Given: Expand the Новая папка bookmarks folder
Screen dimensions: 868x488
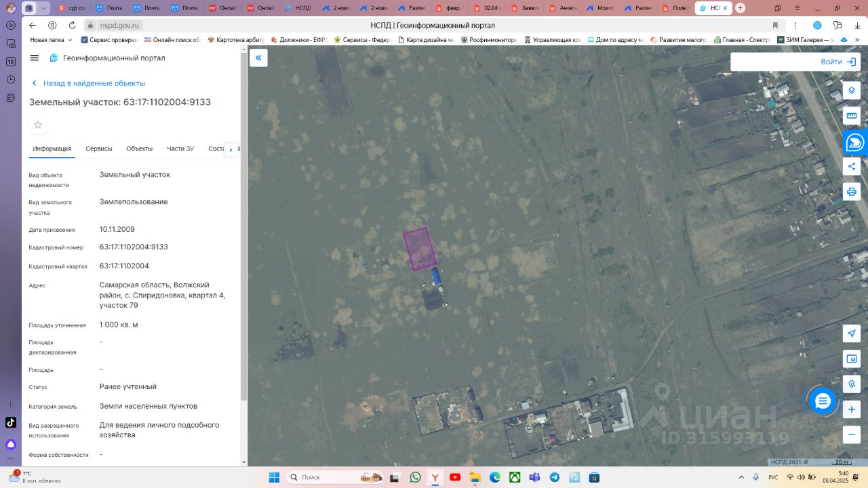Looking at the screenshot, I should point(51,40).
